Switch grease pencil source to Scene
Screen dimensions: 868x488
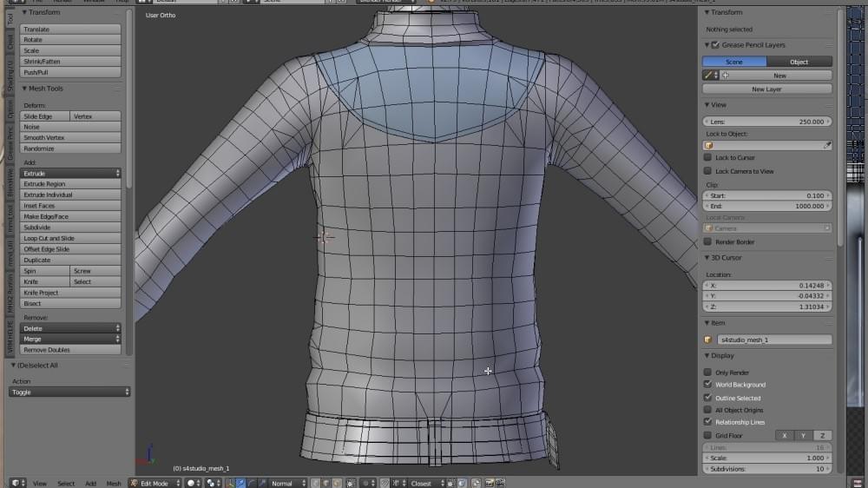click(x=734, y=62)
